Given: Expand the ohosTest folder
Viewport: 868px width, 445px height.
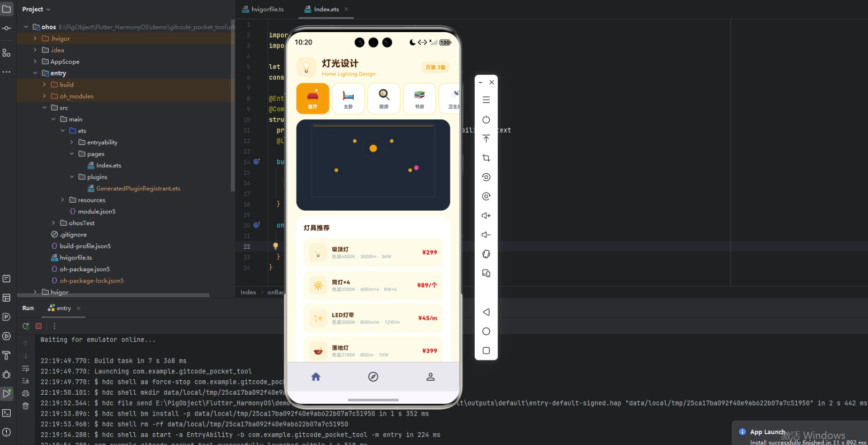Looking at the screenshot, I should pos(54,223).
